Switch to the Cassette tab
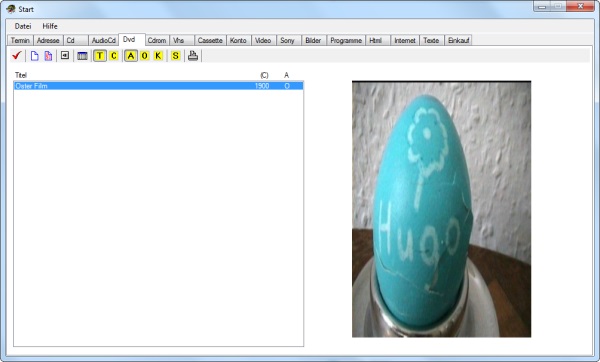600x362 pixels. 210,40
